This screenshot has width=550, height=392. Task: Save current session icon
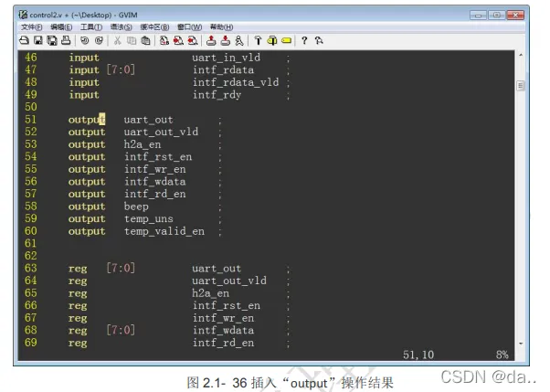point(225,41)
